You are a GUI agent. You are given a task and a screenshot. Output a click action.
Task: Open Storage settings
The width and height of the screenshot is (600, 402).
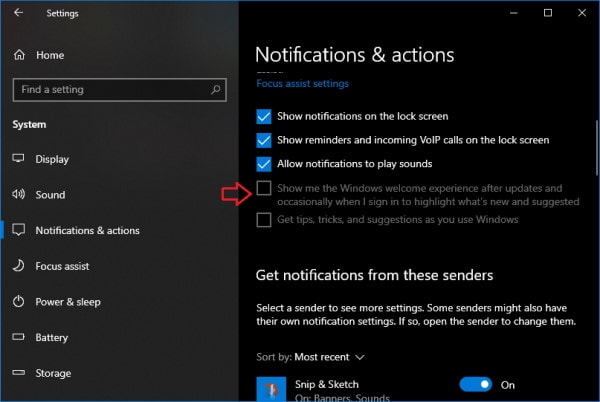click(x=53, y=373)
